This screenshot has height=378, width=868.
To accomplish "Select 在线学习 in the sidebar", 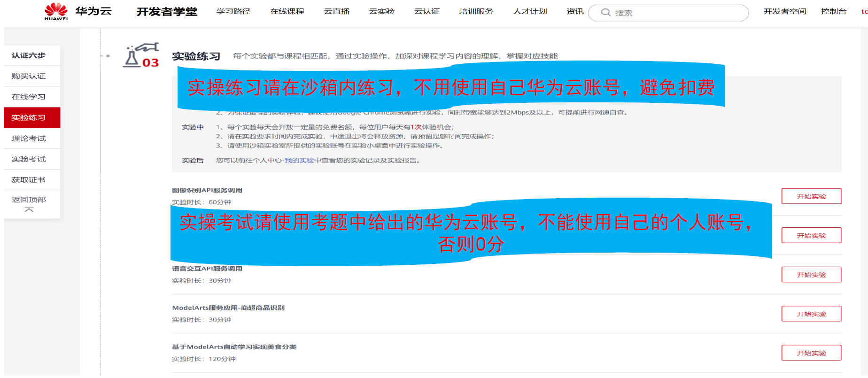I will (x=32, y=97).
